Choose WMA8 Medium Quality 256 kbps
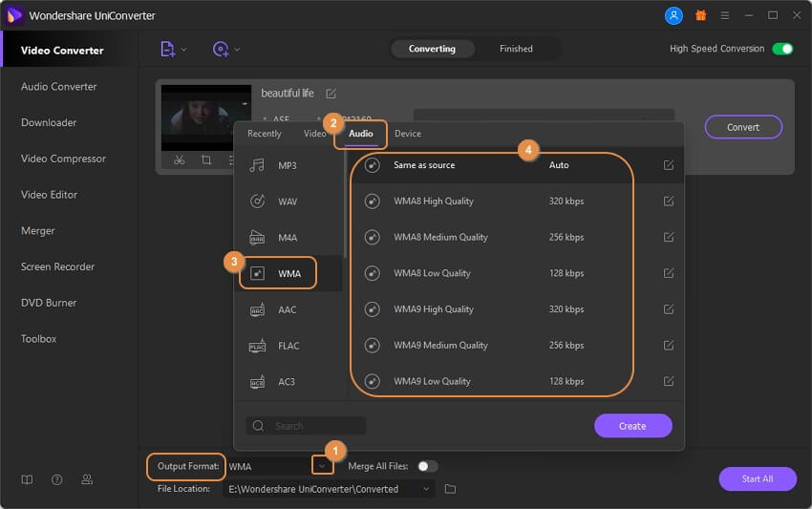 [x=517, y=237]
